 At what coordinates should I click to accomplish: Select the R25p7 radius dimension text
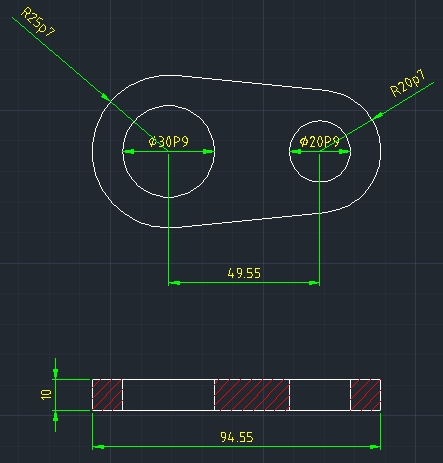(x=38, y=22)
